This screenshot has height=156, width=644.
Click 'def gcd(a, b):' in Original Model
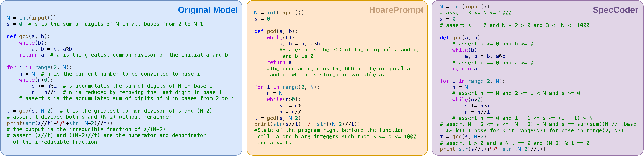[28, 36]
